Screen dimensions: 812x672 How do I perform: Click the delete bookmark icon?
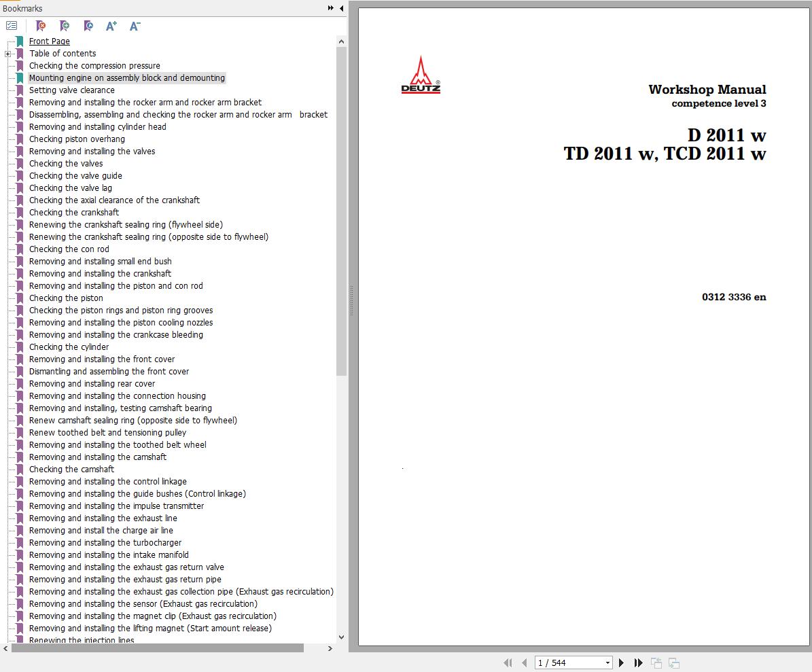click(40, 25)
